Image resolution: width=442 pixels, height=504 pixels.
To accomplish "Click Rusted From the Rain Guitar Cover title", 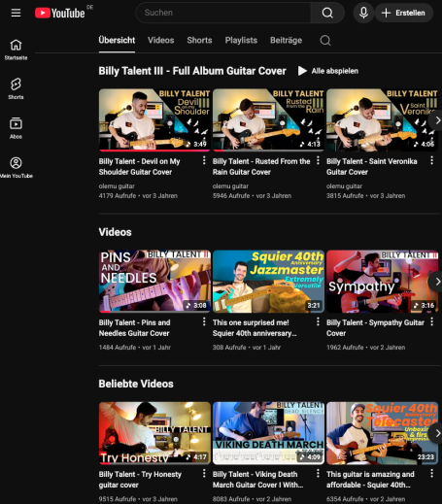I will [x=261, y=166].
